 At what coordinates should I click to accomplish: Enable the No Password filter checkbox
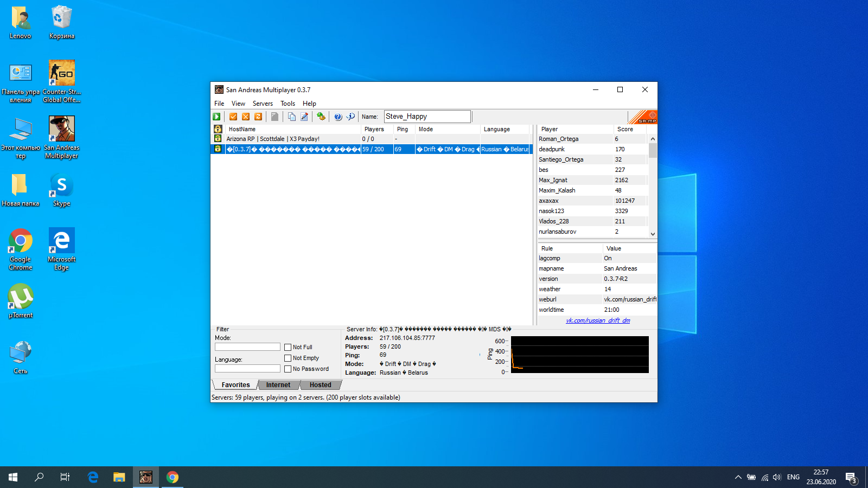click(288, 369)
